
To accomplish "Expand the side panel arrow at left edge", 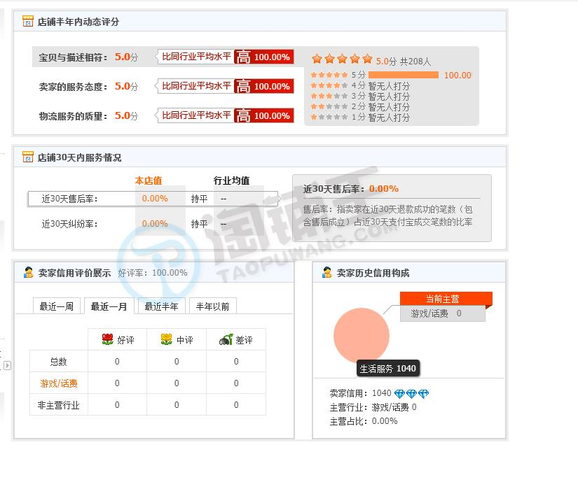I will tap(7, 365).
